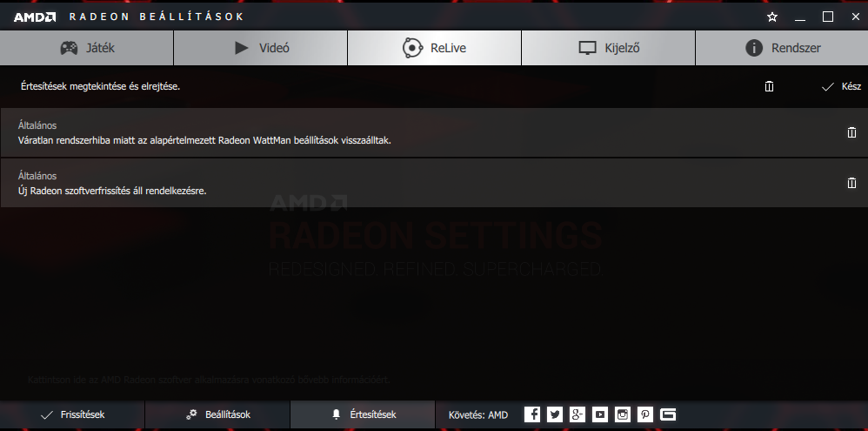Click the favorites star icon in title bar
The height and width of the screenshot is (431, 868).
tap(772, 17)
